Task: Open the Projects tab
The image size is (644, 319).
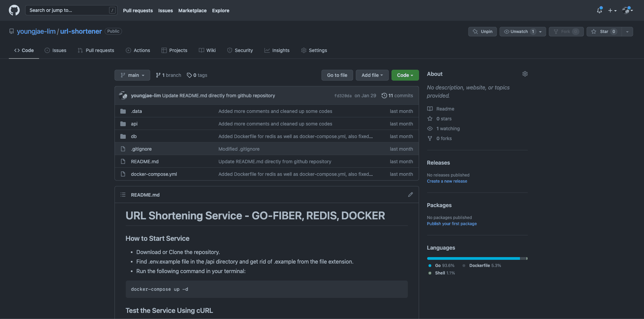Action: pyautogui.click(x=174, y=50)
